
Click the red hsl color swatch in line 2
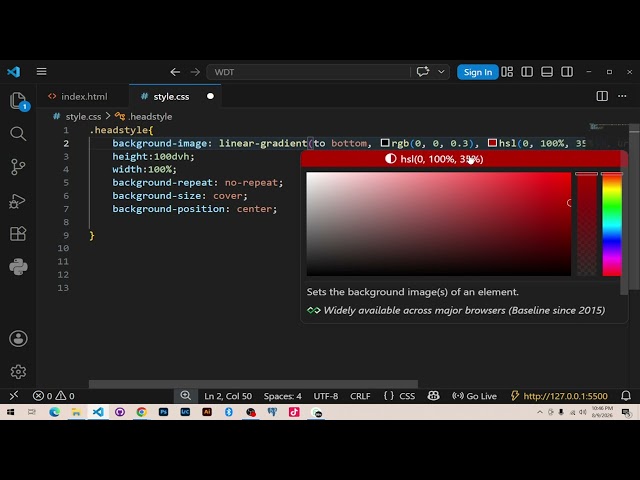[492, 143]
